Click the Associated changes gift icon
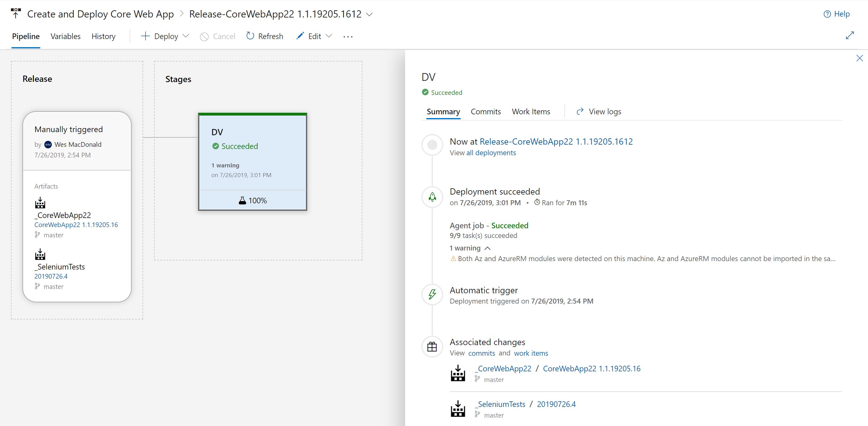868x426 pixels. pyautogui.click(x=432, y=347)
